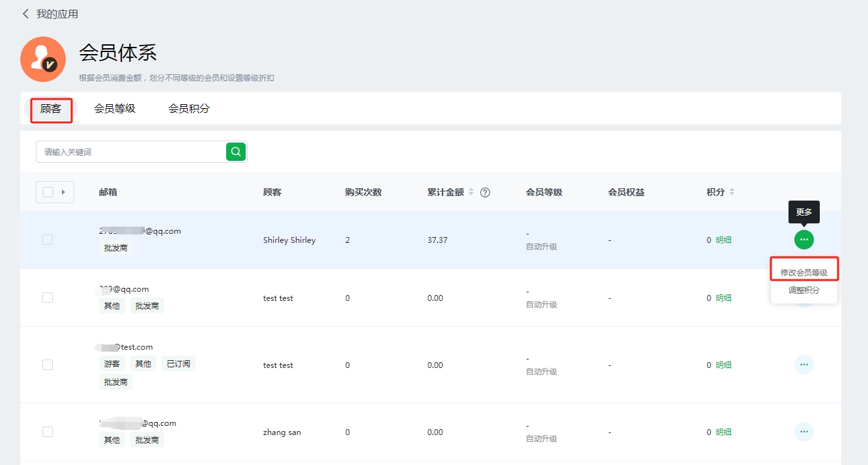This screenshot has width=868, height=465.
Task: Click 自动升级 text in Shirley's row
Action: click(x=542, y=247)
